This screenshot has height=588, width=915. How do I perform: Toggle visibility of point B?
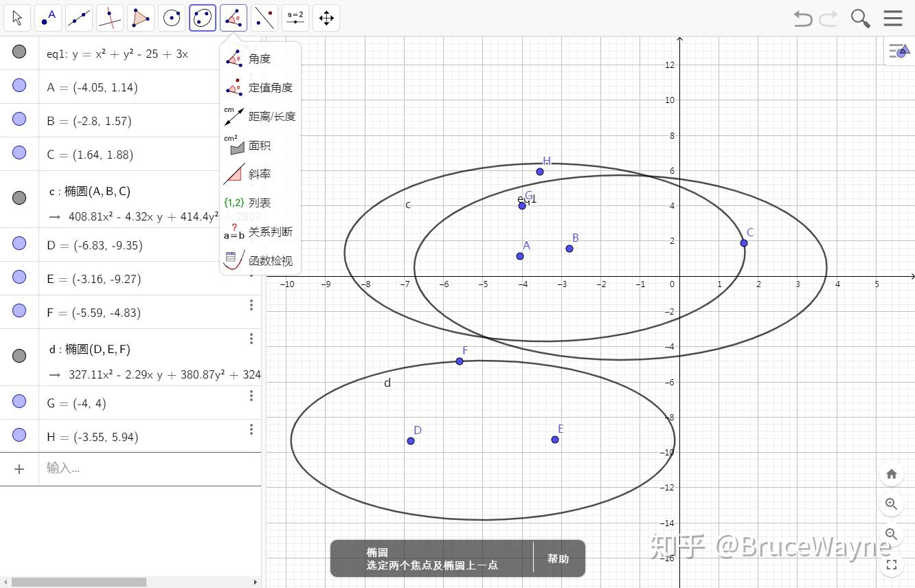pos(19,119)
